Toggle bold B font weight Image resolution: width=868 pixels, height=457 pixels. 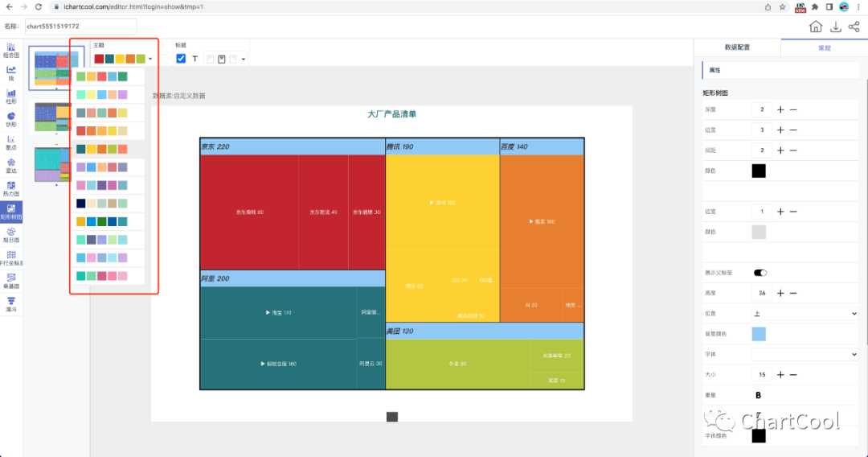[758, 396]
